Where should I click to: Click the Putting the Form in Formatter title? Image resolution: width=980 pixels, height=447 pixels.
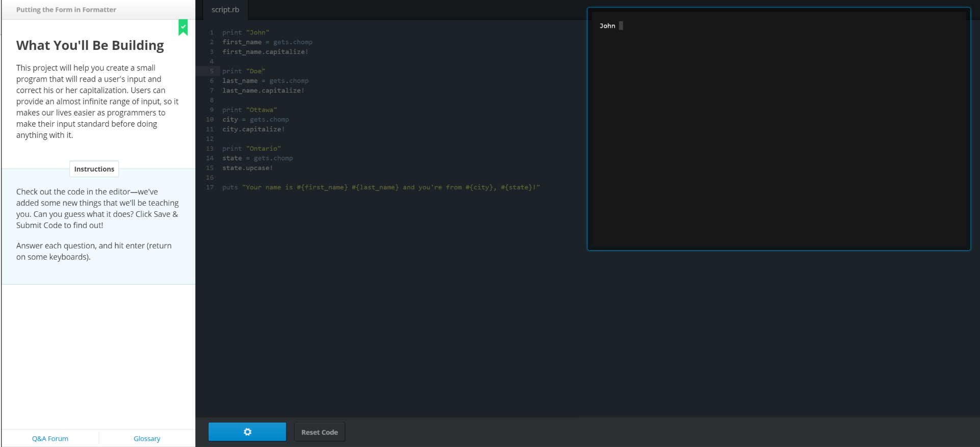point(66,10)
